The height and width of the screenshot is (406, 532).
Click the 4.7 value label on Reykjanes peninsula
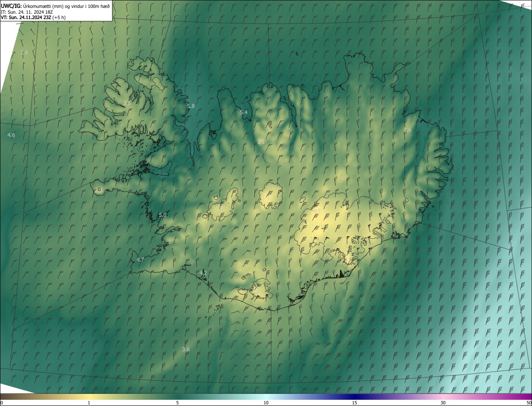(x=140, y=260)
